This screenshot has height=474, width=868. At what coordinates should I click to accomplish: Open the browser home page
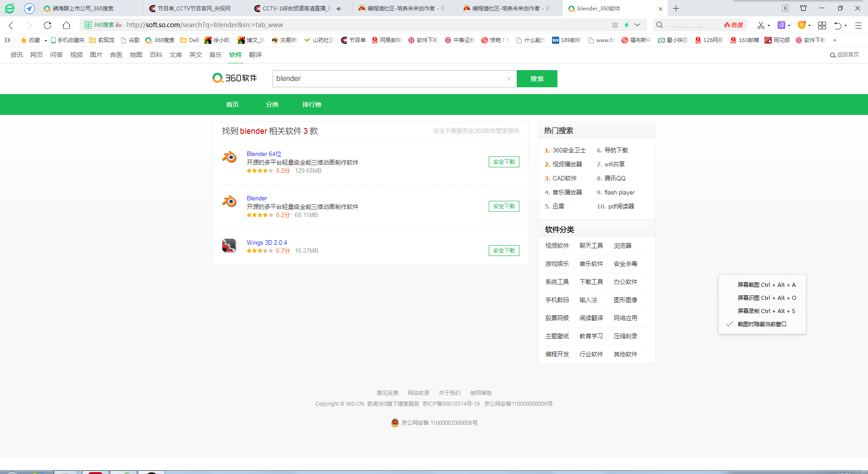coord(66,25)
